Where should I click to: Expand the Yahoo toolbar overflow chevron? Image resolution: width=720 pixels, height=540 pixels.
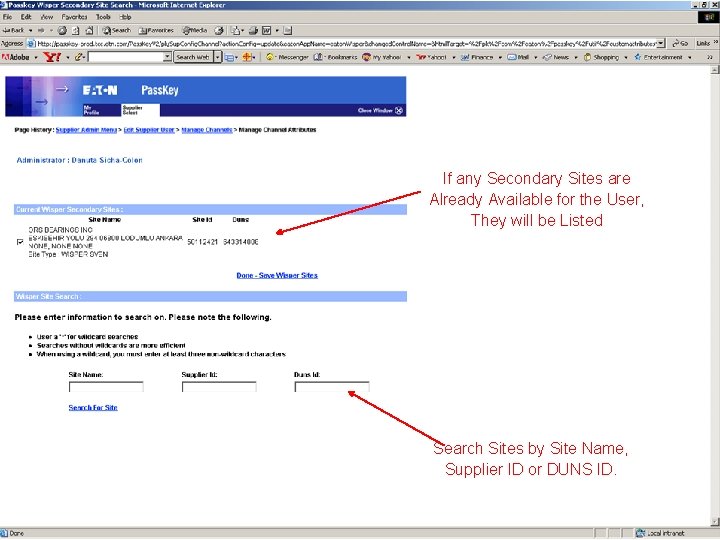coord(710,57)
